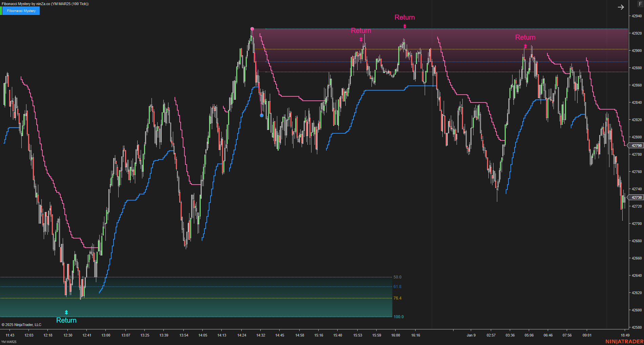Select the Jan 9 session label on the time axis
This screenshot has width=644, height=345.
(x=471, y=335)
